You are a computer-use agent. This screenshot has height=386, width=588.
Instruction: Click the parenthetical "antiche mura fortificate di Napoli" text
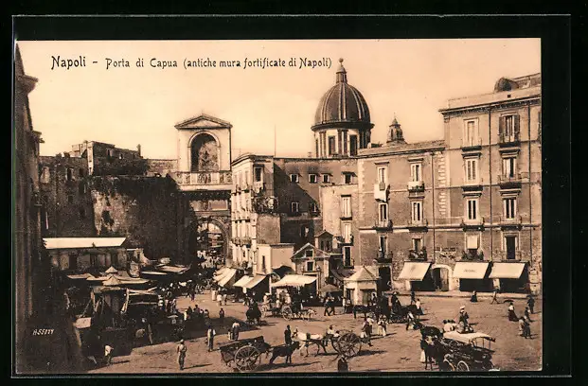(x=258, y=63)
